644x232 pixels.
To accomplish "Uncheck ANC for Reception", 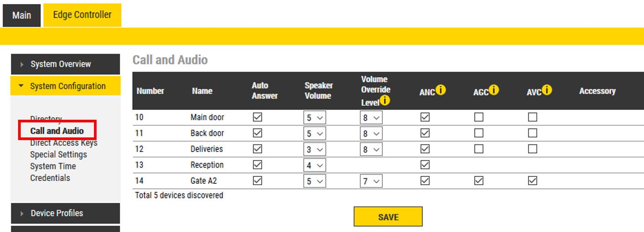I will [x=425, y=165].
